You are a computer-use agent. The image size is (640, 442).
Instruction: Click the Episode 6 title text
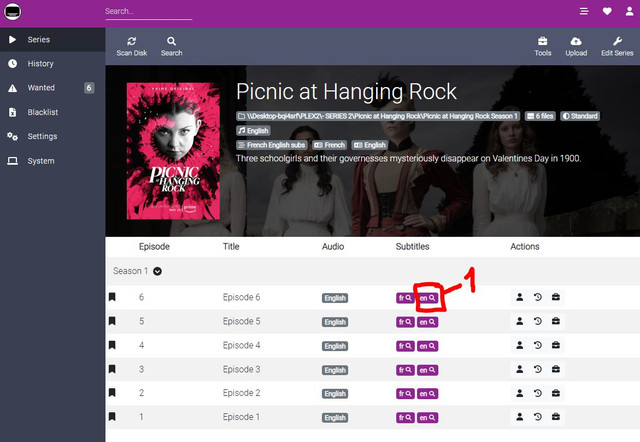click(241, 297)
